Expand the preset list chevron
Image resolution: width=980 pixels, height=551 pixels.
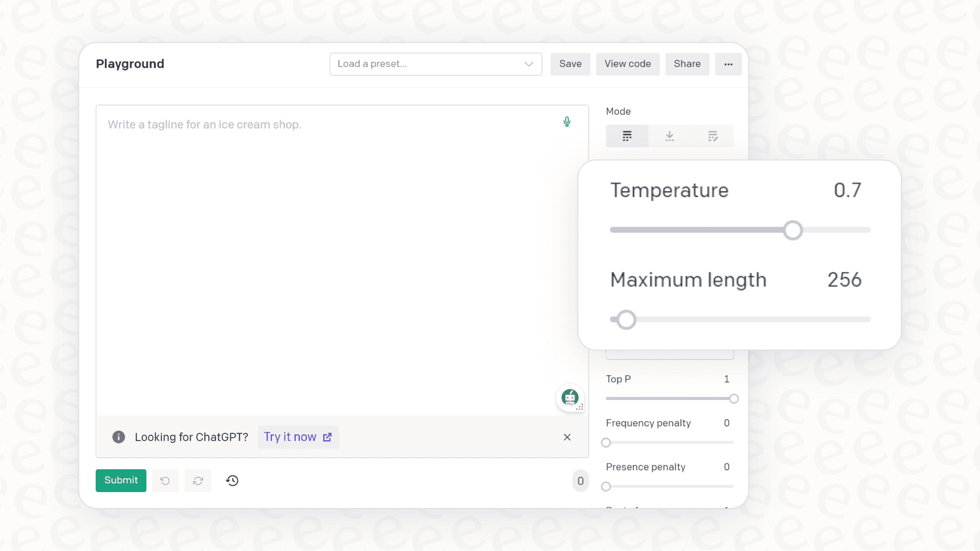(x=528, y=64)
